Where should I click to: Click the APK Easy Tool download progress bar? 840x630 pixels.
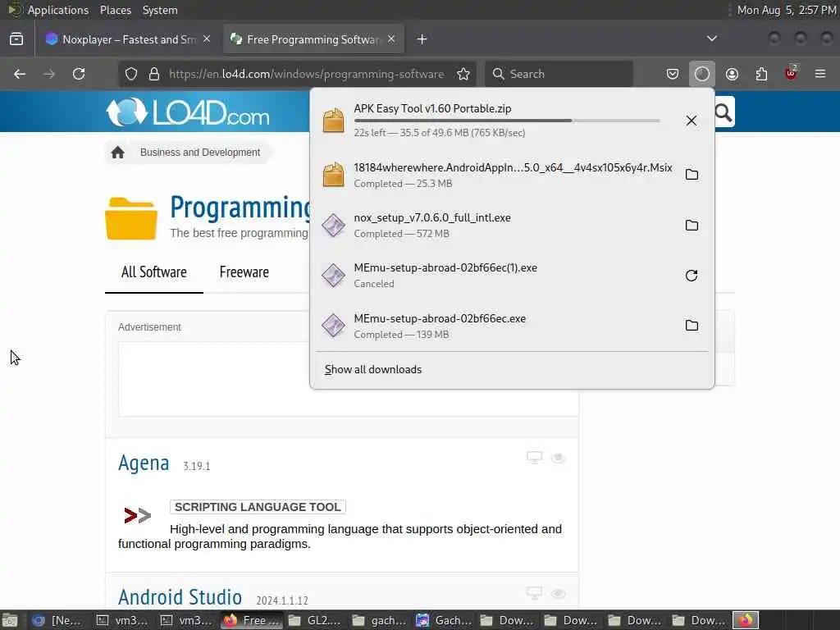tap(507, 121)
